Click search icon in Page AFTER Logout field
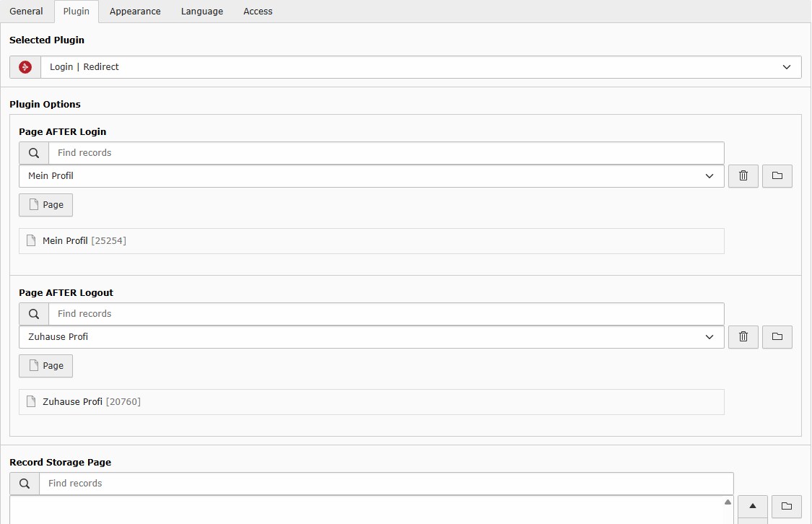Viewport: 812px width, 524px height. click(34, 314)
